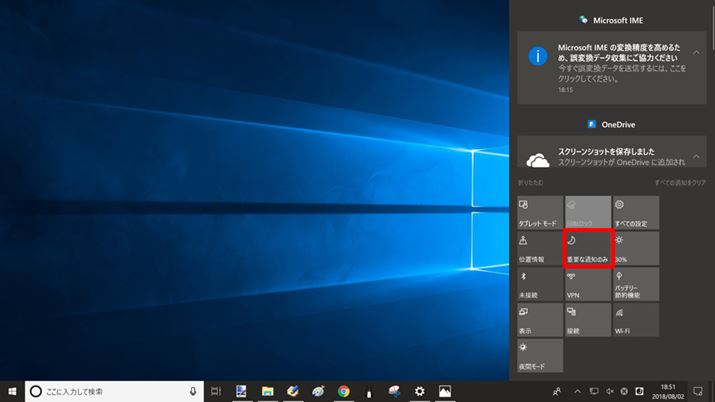The width and height of the screenshot is (715, 402).
Task: Expand the Microsoft IME notification chevron
Action: tap(696, 52)
